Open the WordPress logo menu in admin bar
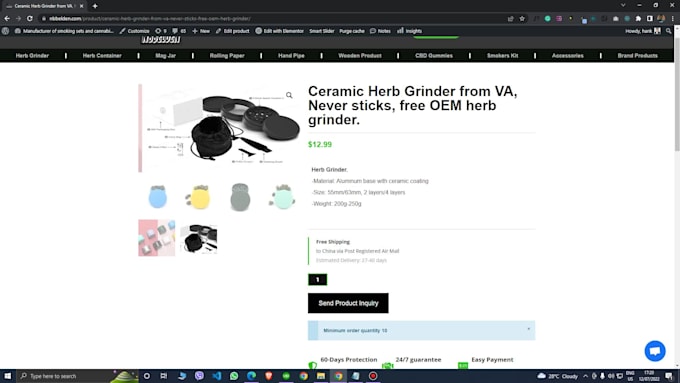The width and height of the screenshot is (680, 383). [x=5, y=31]
